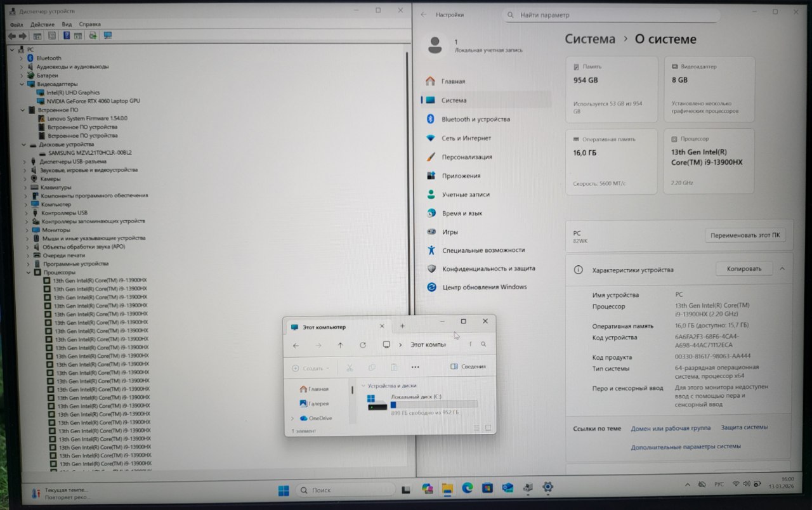Screen dimensions: 812x510
Task: Click the Copy button for device specs
Action: point(743,269)
